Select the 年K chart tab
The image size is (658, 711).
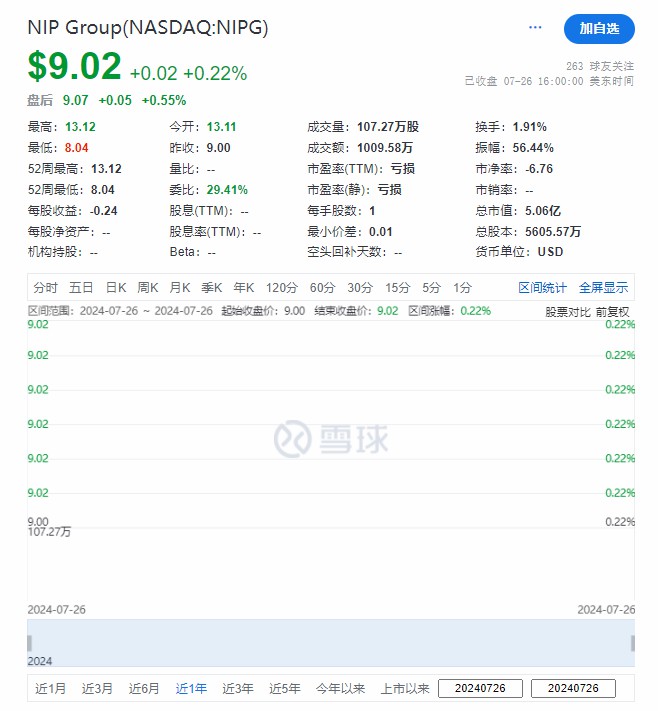(x=244, y=287)
